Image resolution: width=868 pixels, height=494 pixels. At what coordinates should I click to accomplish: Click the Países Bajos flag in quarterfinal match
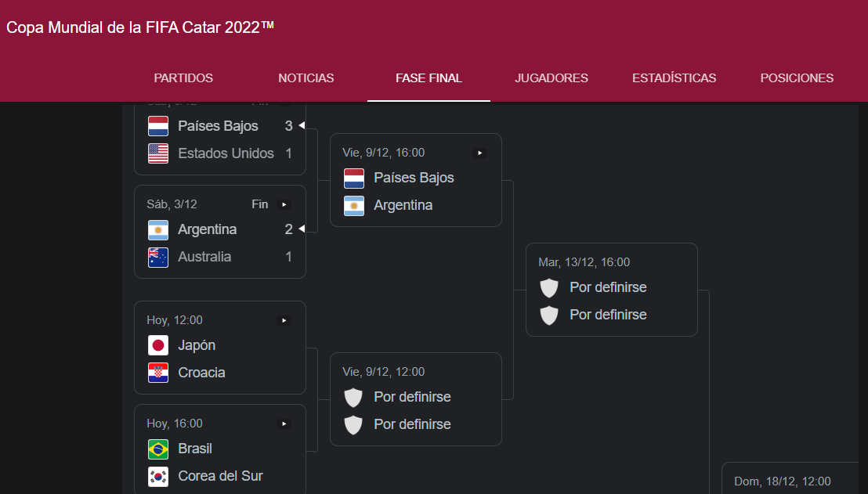tap(354, 178)
